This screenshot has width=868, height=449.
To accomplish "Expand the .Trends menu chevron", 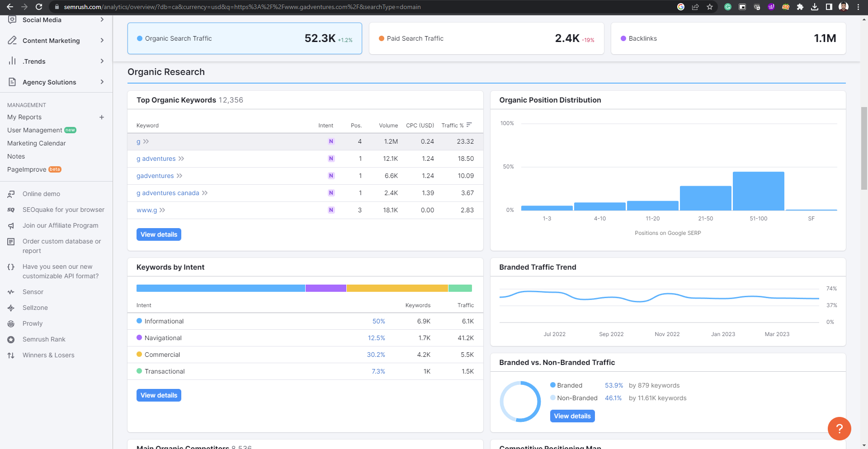I will point(102,61).
